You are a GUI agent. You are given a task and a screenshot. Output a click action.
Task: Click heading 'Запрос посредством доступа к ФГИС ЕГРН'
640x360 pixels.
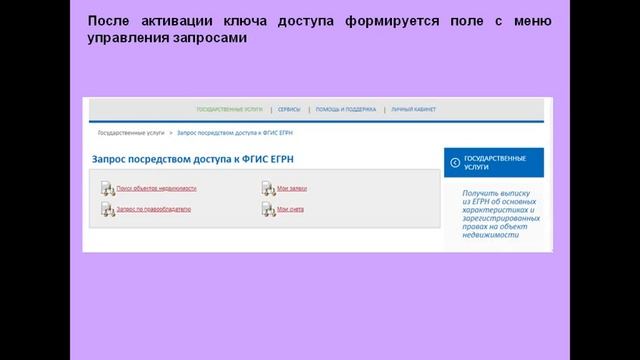pos(193,159)
